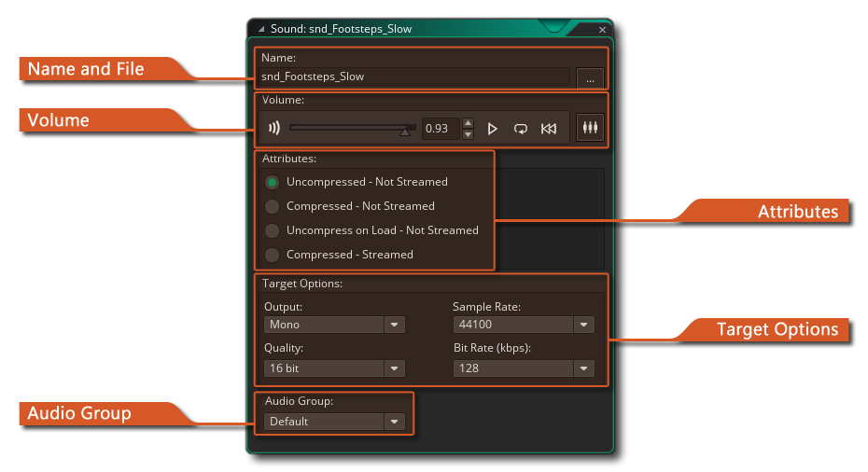Viewport: 868px width, 472px height.
Task: Open the Audio Group dropdown
Action: point(395,422)
